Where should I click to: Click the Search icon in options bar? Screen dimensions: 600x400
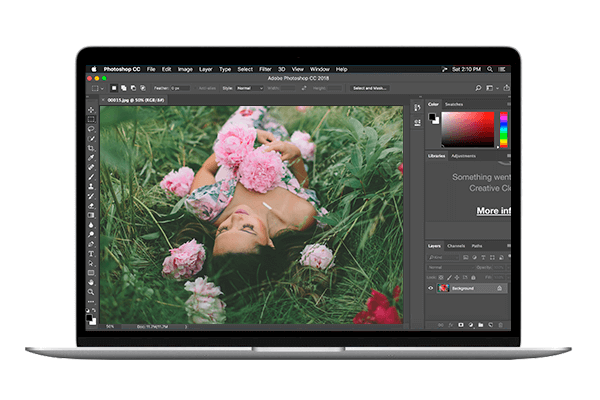[478, 88]
